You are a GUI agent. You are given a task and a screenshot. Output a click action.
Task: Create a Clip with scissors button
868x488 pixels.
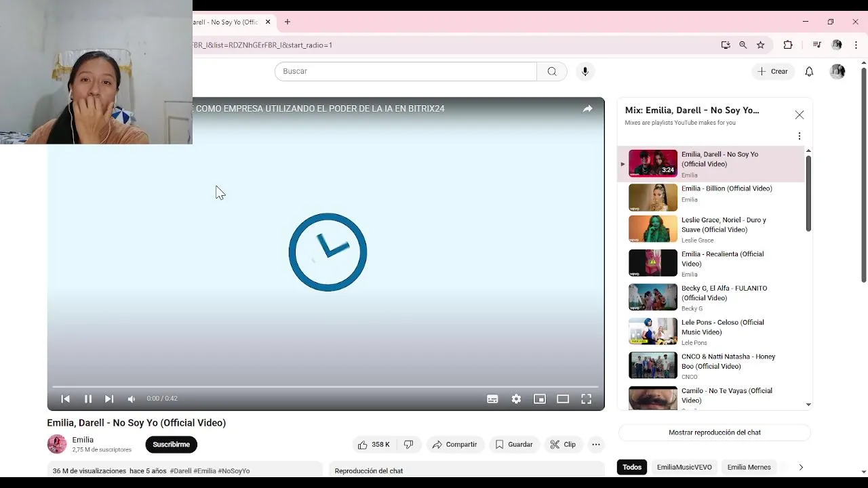click(563, 445)
